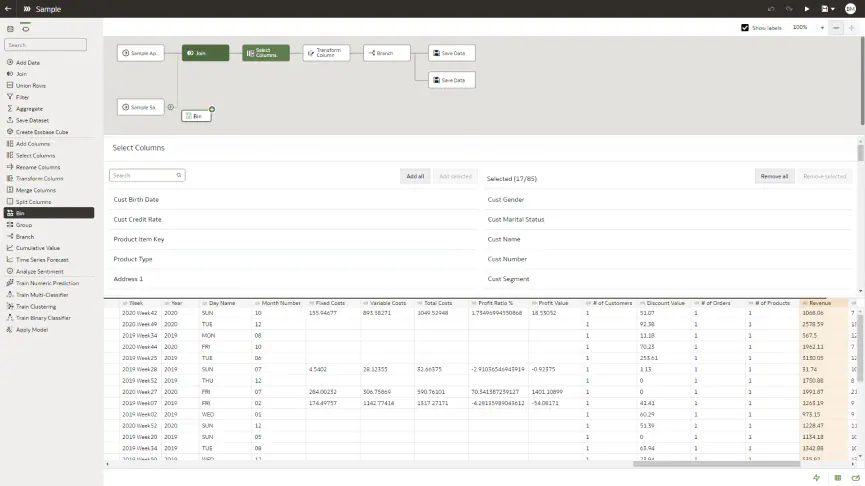The image size is (865, 486).
Task: Click the Train Clustering step
Action: click(34, 306)
